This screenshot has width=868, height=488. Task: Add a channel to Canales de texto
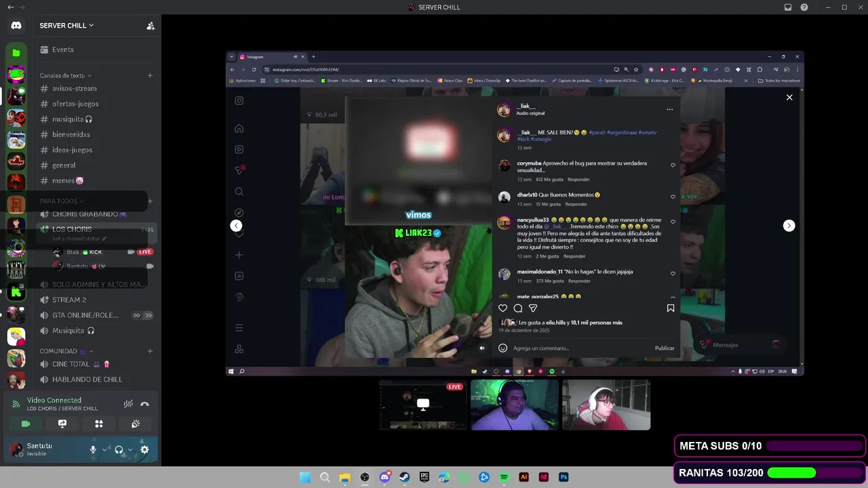coord(150,76)
